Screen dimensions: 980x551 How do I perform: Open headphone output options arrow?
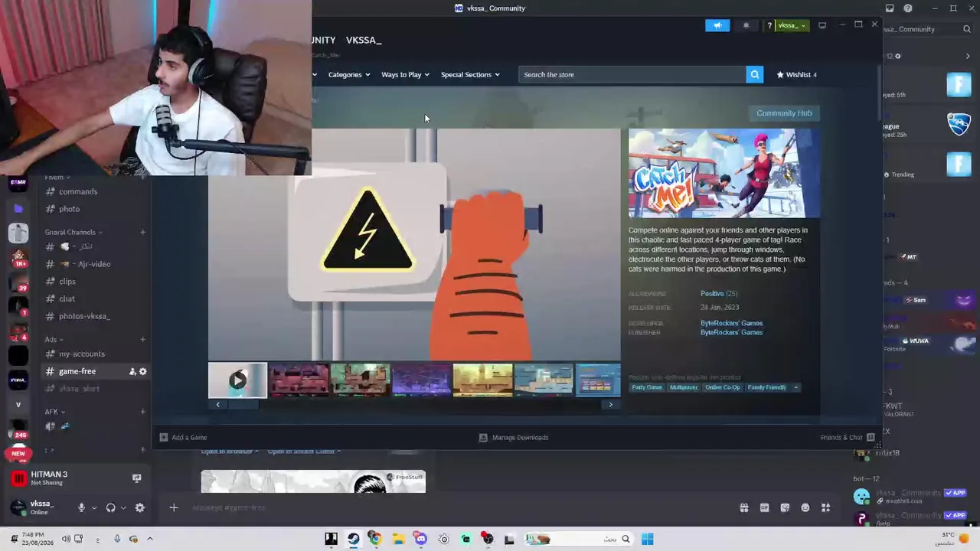point(123,507)
